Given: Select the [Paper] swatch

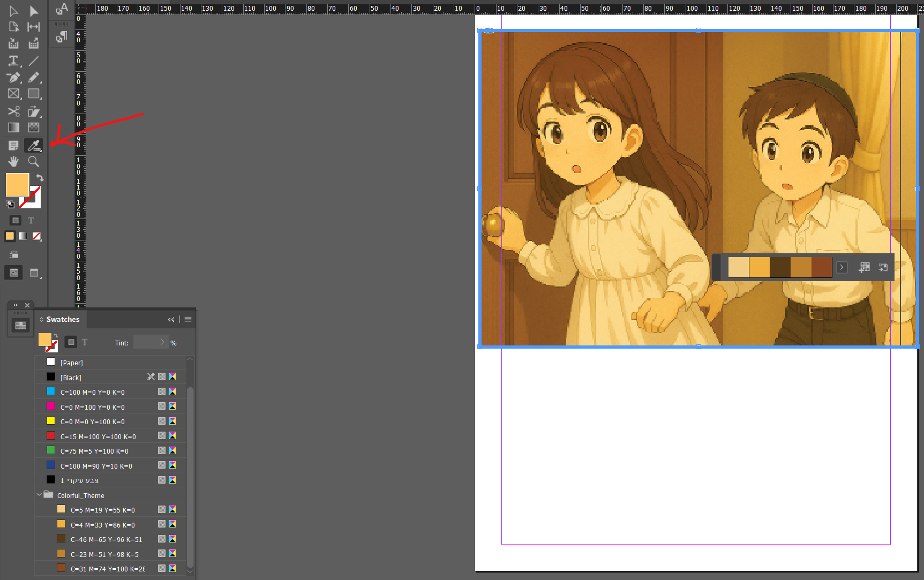Looking at the screenshot, I should pyautogui.click(x=71, y=363).
